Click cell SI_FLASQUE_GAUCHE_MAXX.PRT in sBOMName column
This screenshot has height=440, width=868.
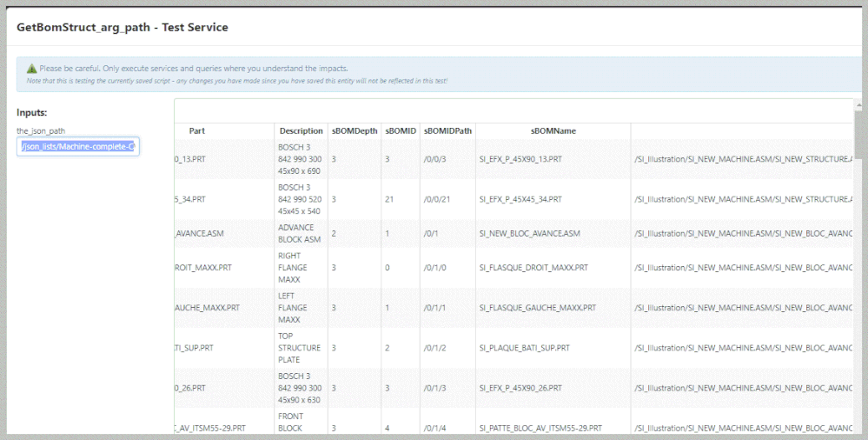[x=538, y=308]
